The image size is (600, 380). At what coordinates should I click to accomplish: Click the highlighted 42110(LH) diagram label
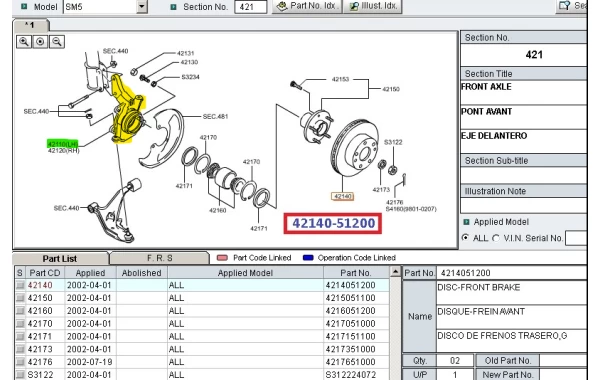(x=63, y=144)
